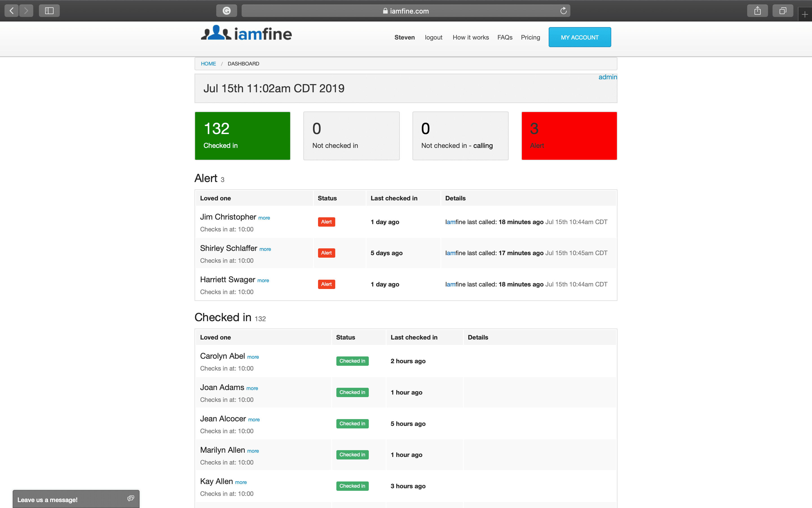The width and height of the screenshot is (812, 508).
Task: Click the Steven username link
Action: click(405, 37)
